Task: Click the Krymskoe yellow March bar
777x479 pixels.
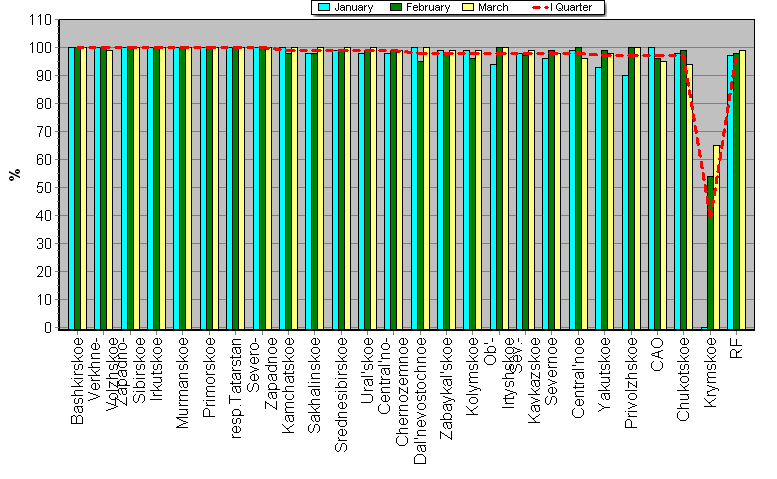Action: (717, 237)
